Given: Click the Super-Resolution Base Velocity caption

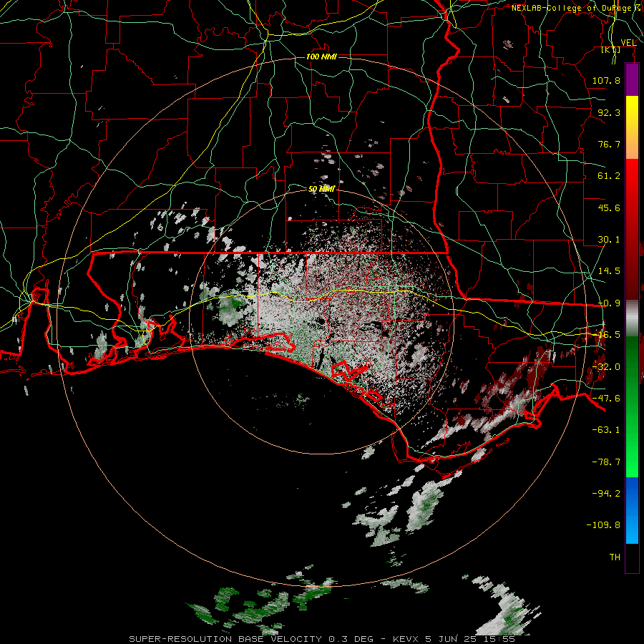Looking at the screenshot, I should tap(322, 639).
